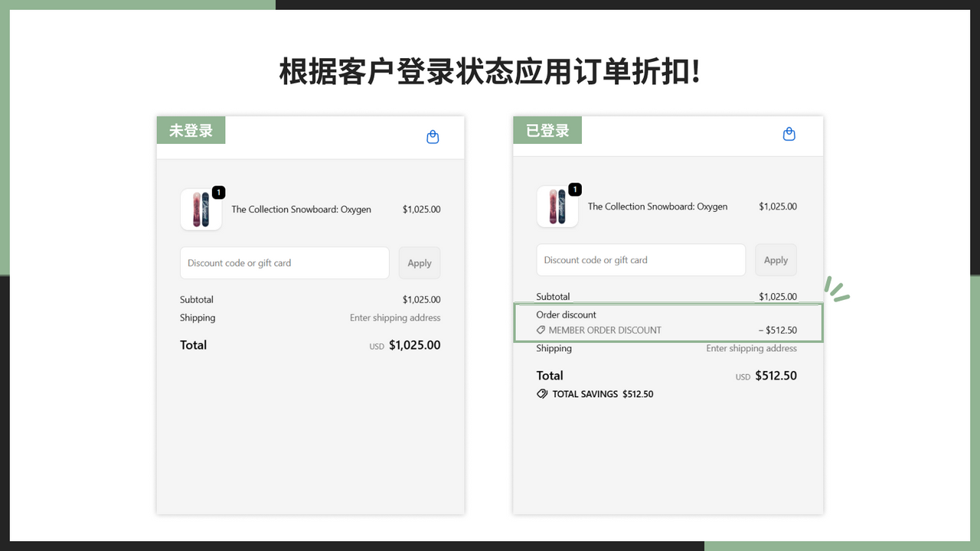Screen dimensions: 980x551
Task: Click the 根据客户登录状态应用订单折扣 heading
Action: tap(490, 72)
